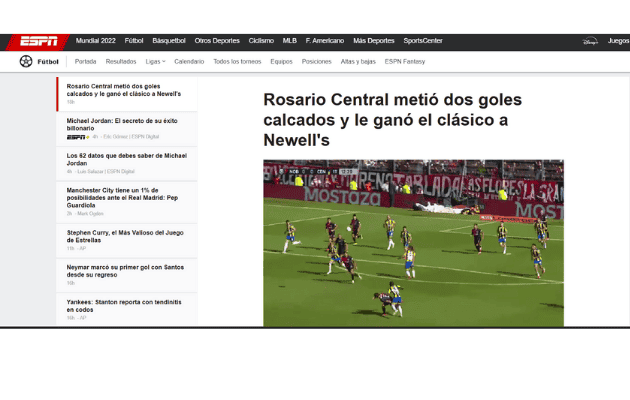
Task: Click 'Eric Gómez | ESPN Digital' byline
Action: point(131,137)
